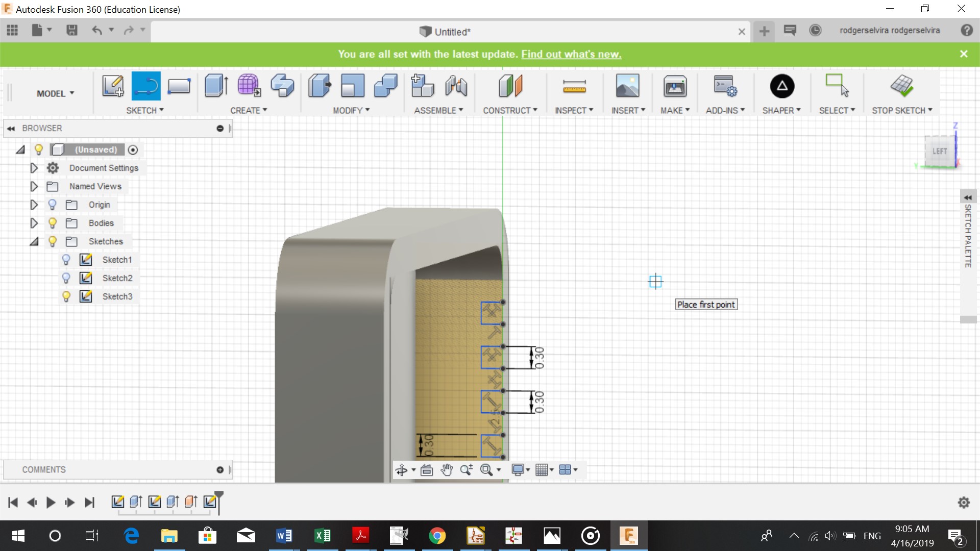Click the Measure ruler icon
Viewport: 980px width, 551px height.
574,86
